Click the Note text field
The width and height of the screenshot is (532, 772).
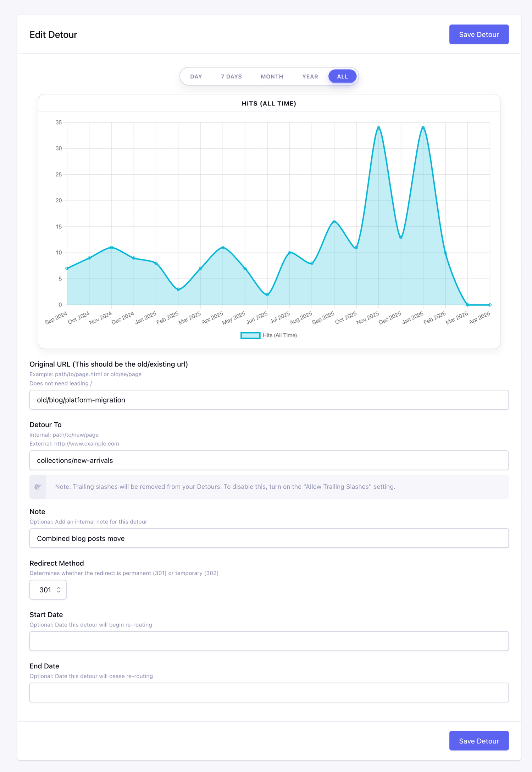coord(269,538)
